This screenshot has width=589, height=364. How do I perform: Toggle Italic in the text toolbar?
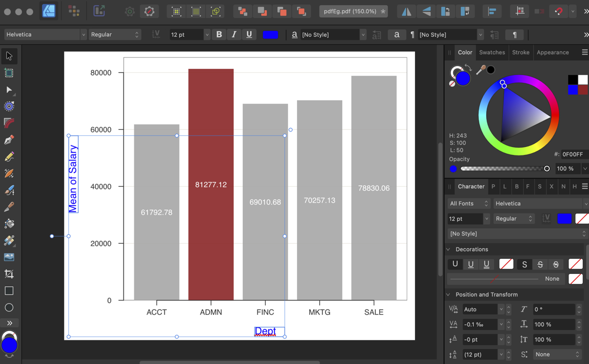point(234,35)
